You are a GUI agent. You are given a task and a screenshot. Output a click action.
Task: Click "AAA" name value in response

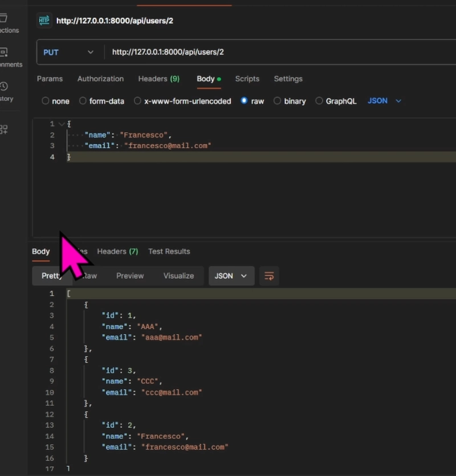pos(148,327)
